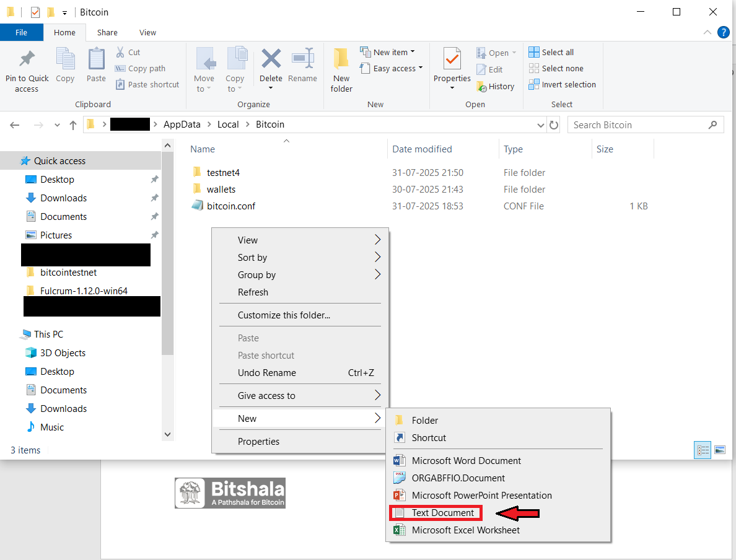
Task: Click Local in address path
Action: tap(227, 125)
